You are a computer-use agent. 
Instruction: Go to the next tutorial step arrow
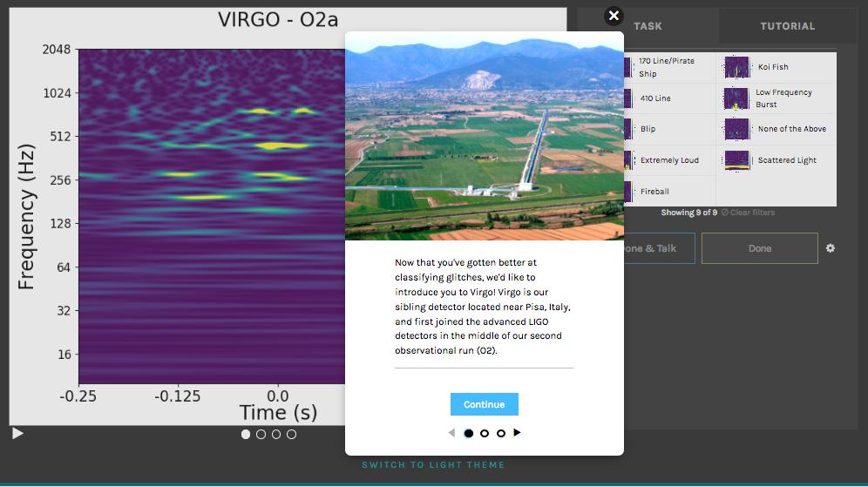point(517,433)
